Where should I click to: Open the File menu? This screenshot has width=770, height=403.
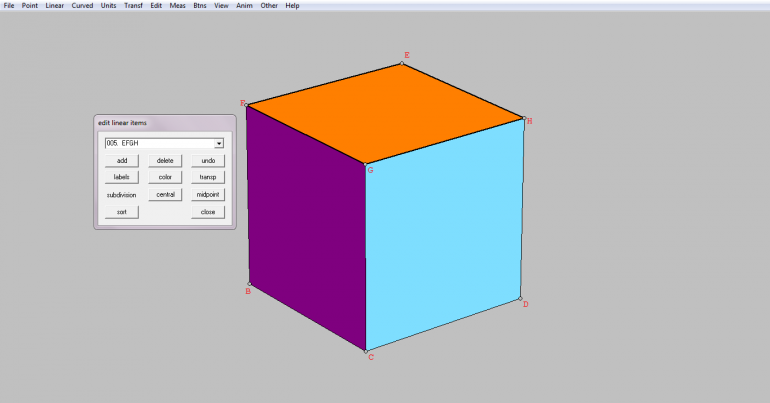(x=9, y=5)
